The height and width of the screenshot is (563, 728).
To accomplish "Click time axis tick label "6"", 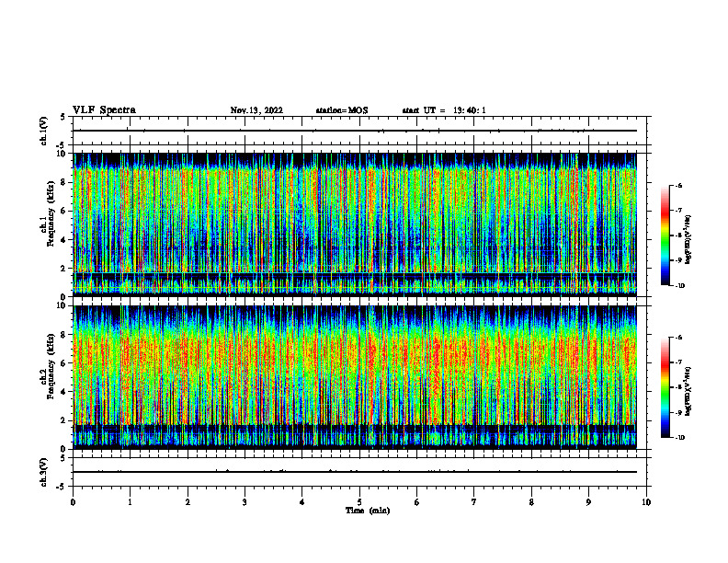I will click(x=417, y=502).
